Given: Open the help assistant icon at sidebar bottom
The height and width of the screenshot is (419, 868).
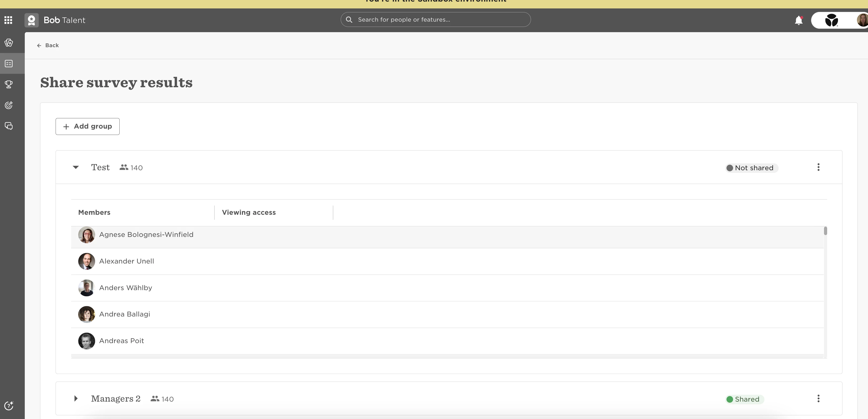Looking at the screenshot, I should coord(9,406).
